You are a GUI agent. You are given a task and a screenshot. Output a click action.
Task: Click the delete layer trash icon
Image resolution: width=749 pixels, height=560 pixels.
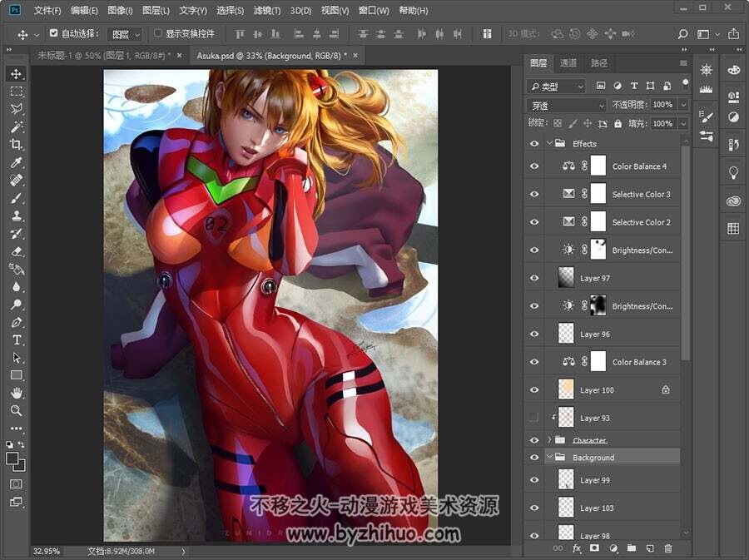668,548
